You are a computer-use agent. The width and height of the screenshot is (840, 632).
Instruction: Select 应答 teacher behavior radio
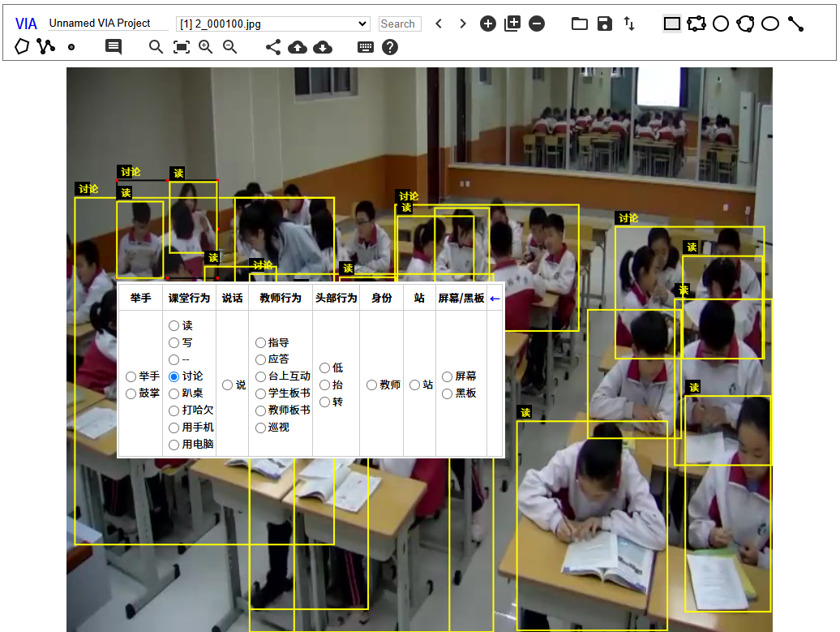point(260,359)
